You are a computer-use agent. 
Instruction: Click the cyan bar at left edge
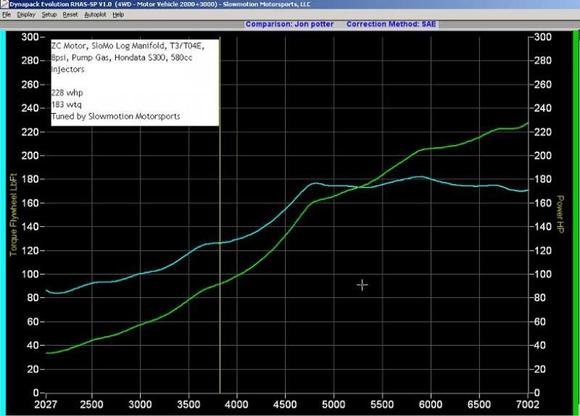3,223
